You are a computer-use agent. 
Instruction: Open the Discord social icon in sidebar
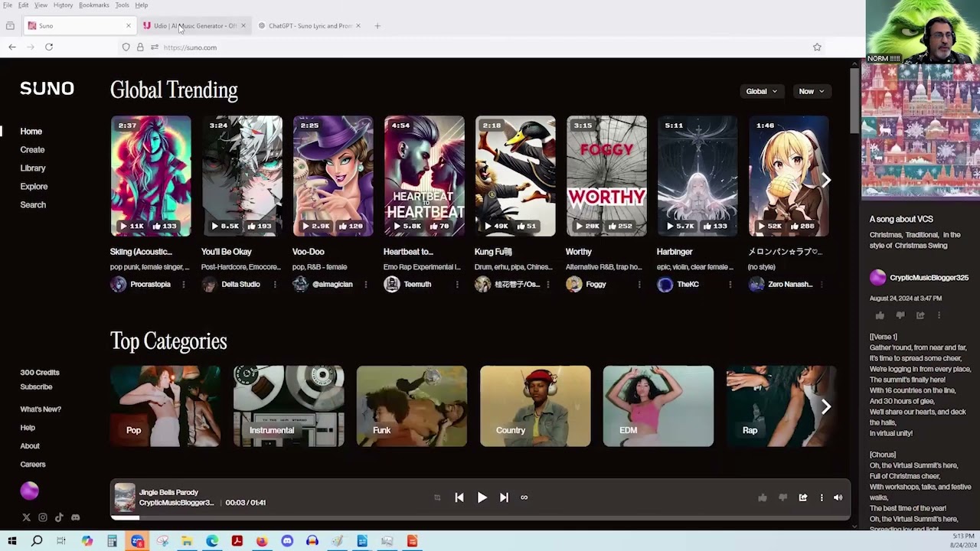pos(75,517)
